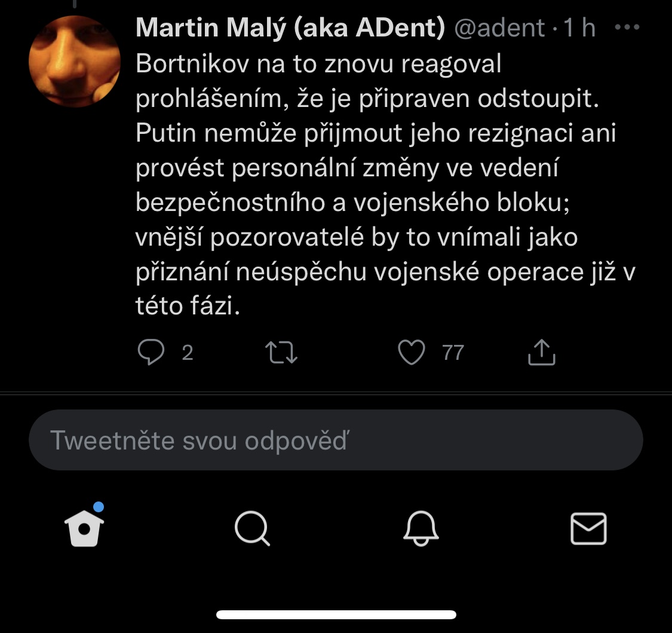Tap Martin Malý's profile avatar
Viewport: 672px width, 633px height.
click(66, 61)
